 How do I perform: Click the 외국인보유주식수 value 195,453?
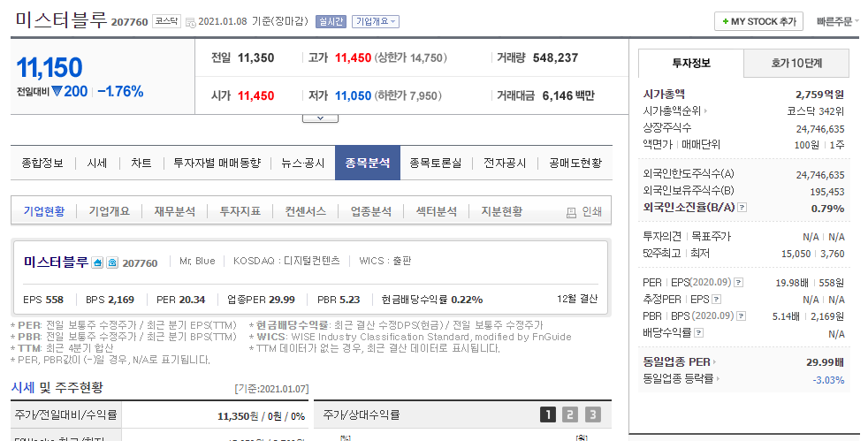827,192
